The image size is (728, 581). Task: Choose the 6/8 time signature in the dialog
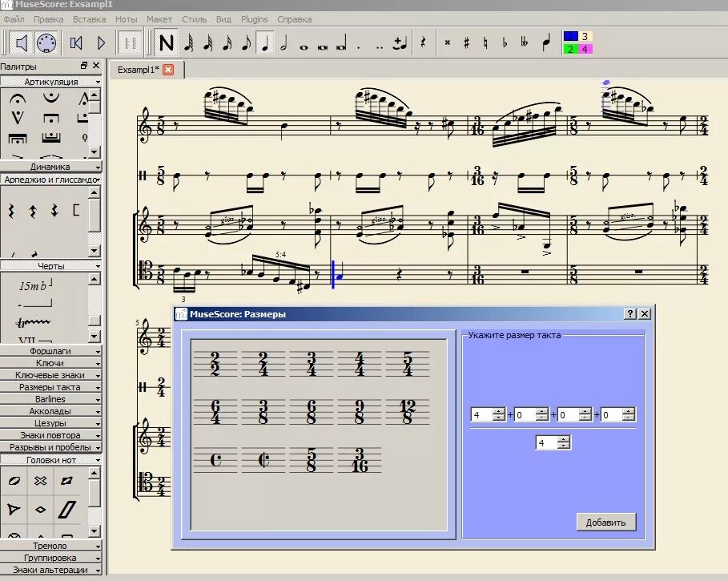click(x=311, y=411)
